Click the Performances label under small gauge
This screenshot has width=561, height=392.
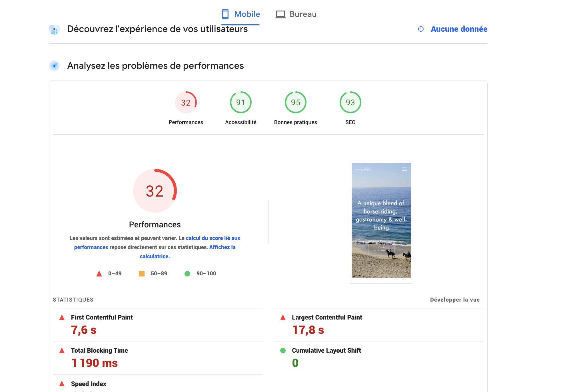click(x=186, y=122)
